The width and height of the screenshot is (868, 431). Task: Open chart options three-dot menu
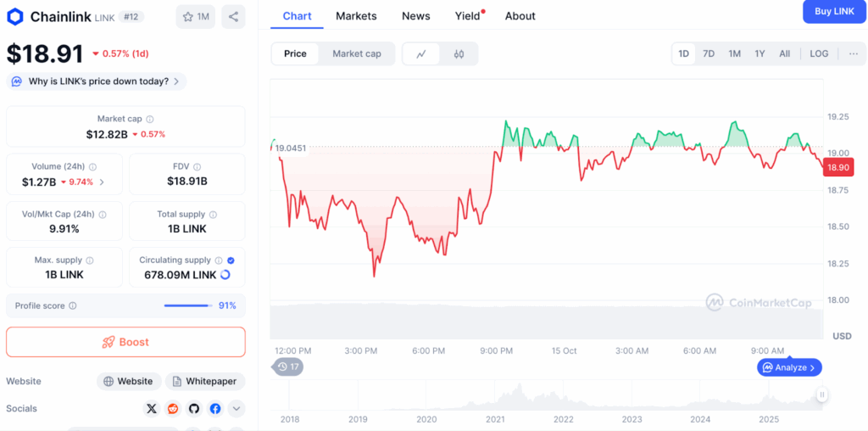click(853, 53)
